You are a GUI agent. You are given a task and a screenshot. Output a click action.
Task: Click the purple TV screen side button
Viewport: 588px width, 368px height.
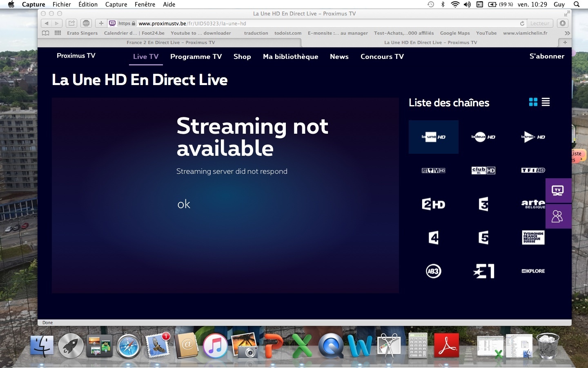point(558,191)
